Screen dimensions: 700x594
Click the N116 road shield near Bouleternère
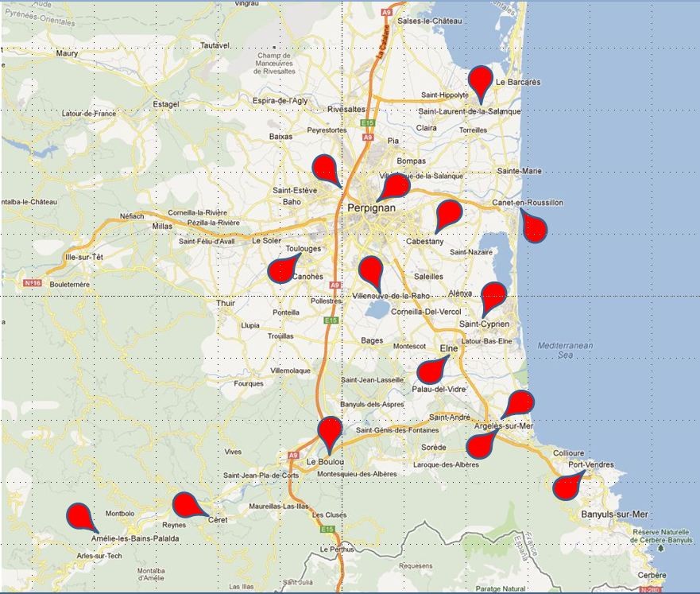click(x=33, y=282)
